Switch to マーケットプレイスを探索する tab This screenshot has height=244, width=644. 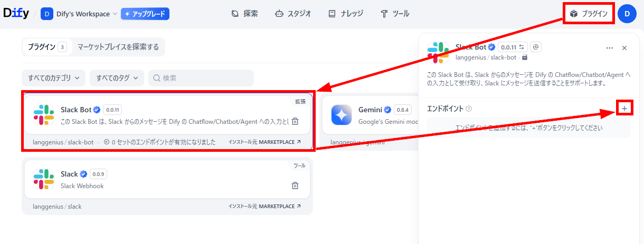tap(118, 47)
